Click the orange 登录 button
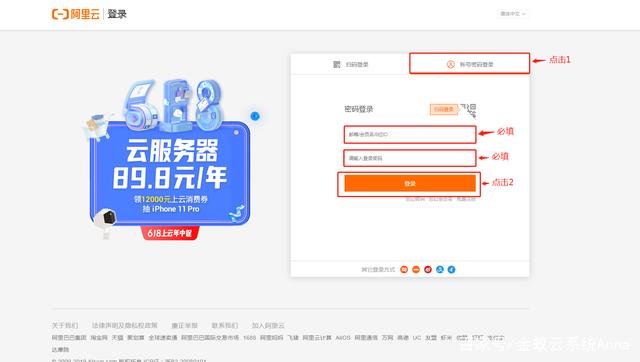The height and width of the screenshot is (362, 640). coord(410,183)
